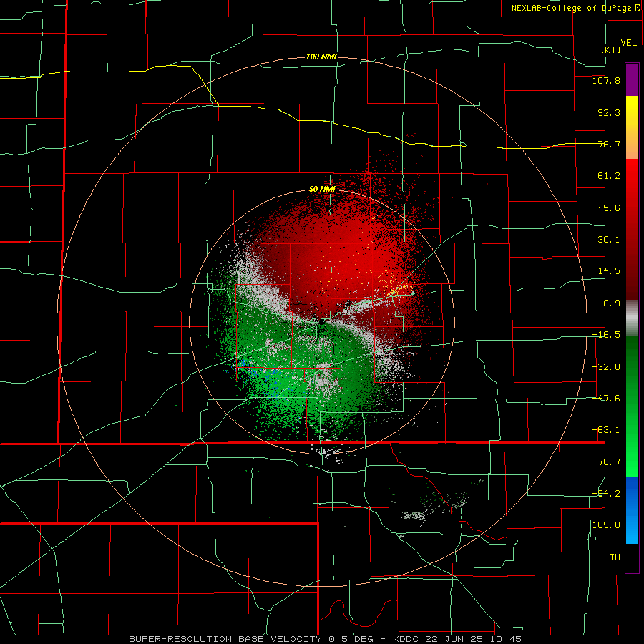
Task: Click the blue segment of velocity color bar
Action: pos(632,510)
